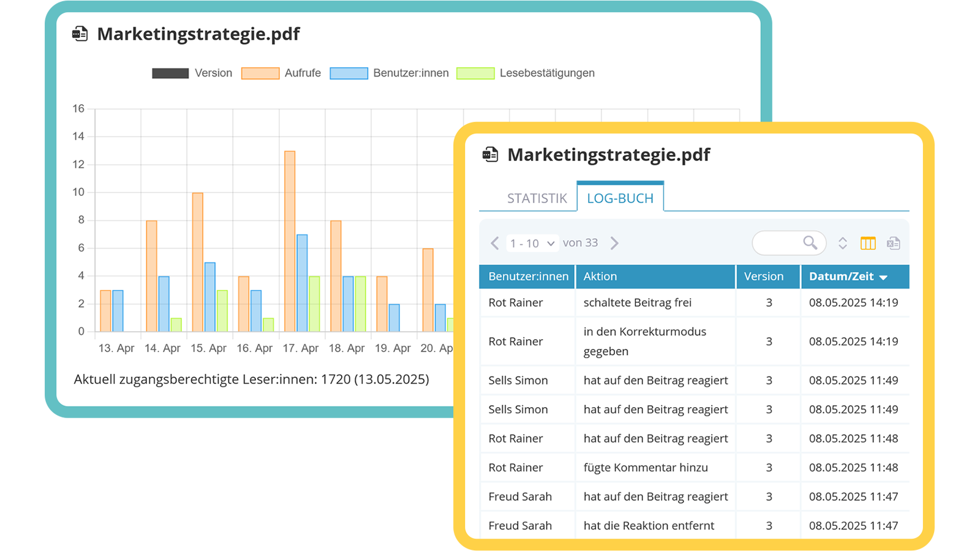Click 'hat die Reaktion entfernt' cell
This screenshot has width=980, height=551.
point(655,525)
